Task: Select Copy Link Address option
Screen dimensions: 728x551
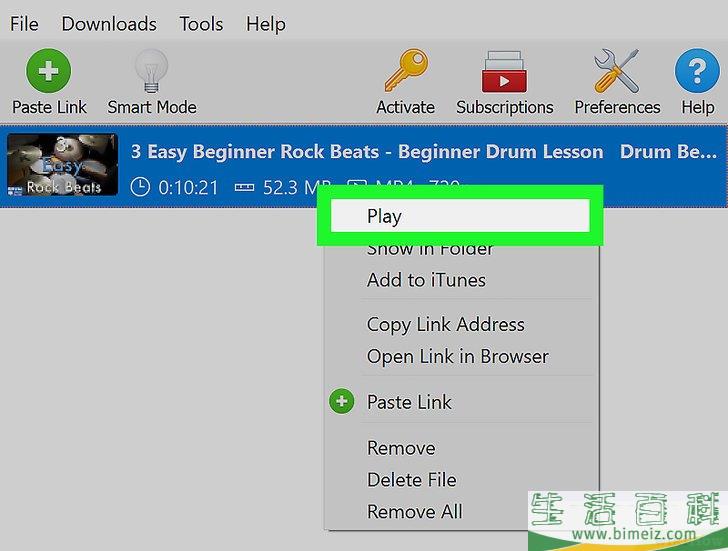Action: point(445,324)
